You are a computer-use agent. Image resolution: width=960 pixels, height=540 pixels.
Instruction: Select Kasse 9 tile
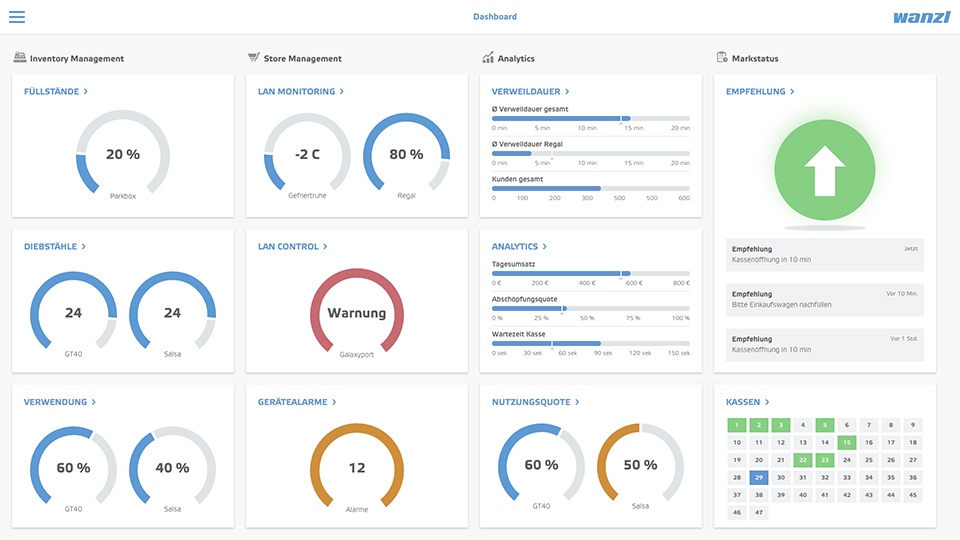point(913,425)
